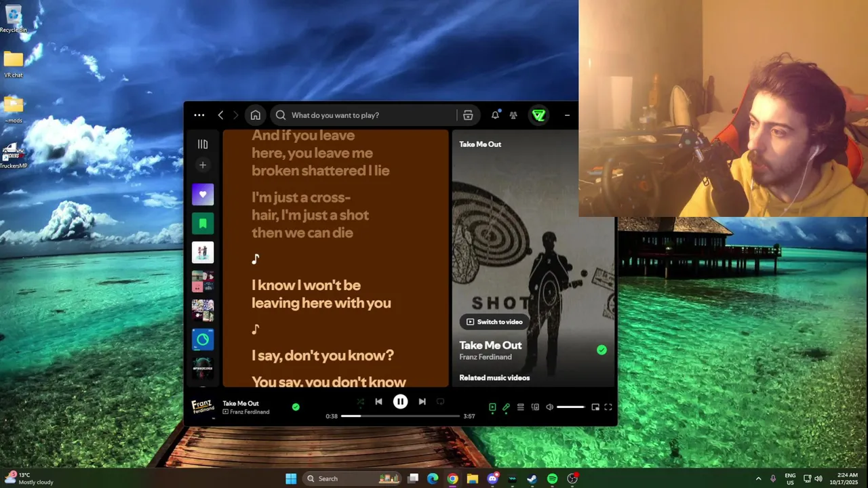Open the Recycle Bin on desktop
Screen dimensions: 868x488
pyautogui.click(x=13, y=18)
